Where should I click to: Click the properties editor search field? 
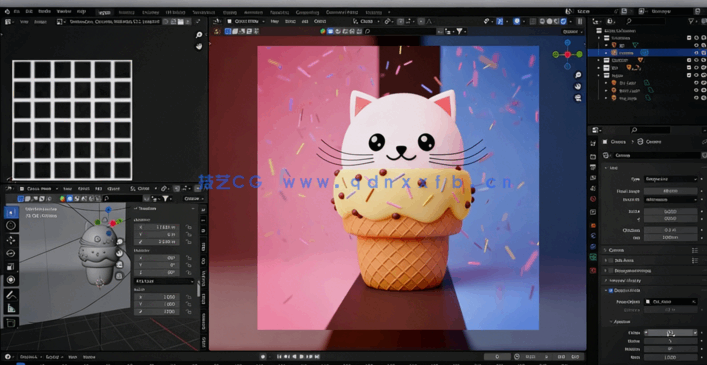point(651,130)
